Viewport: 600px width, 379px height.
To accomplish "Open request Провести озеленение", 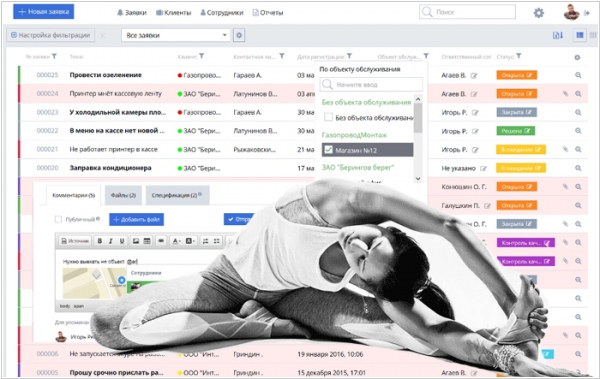I will click(x=106, y=75).
